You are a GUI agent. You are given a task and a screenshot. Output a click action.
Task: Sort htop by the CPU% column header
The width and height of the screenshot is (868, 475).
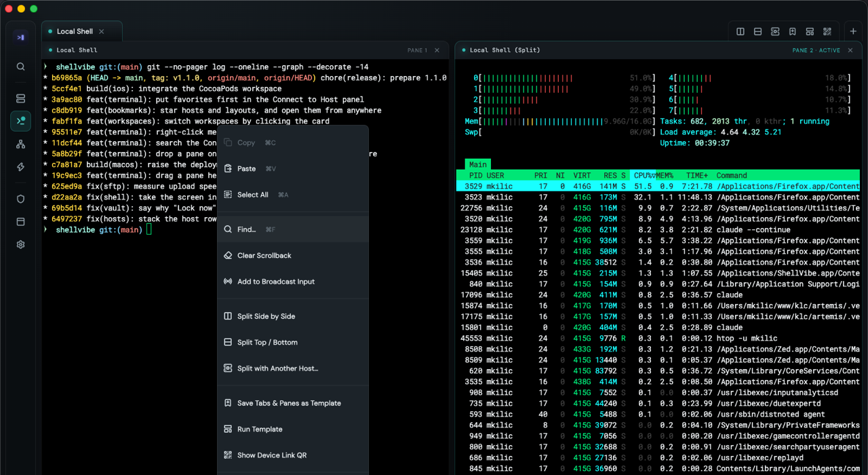pos(644,175)
